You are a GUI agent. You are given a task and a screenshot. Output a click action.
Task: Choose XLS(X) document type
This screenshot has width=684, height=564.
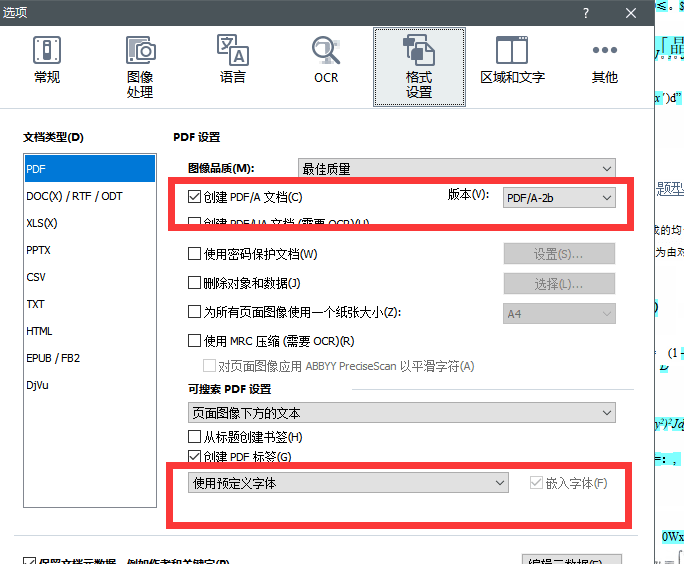[90, 223]
